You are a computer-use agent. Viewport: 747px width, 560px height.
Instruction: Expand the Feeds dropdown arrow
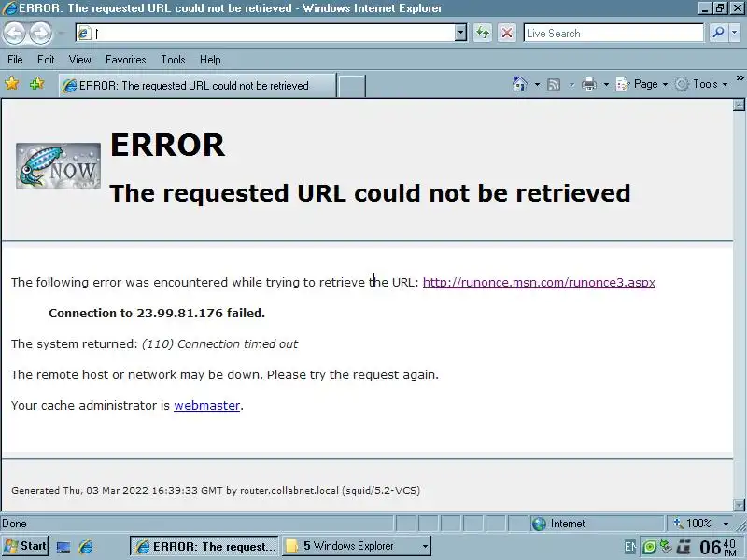point(571,85)
